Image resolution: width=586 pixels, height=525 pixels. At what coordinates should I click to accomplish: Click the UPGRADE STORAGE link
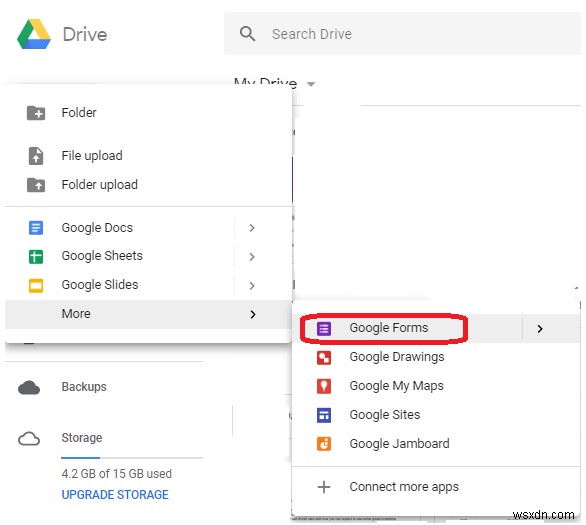pyautogui.click(x=115, y=494)
